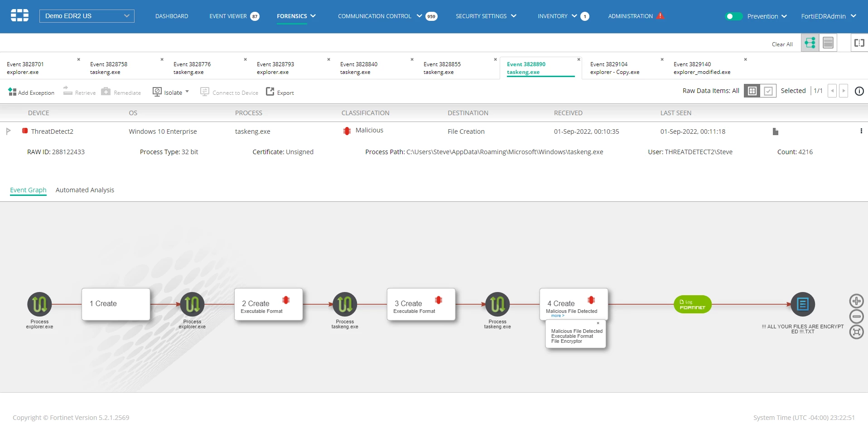868x424 pixels.
Task: Click the Malicious classification bug icon
Action: point(347,131)
